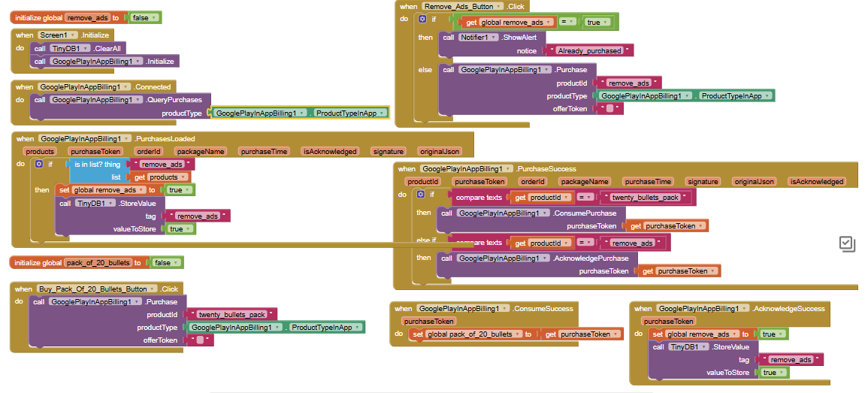Click empty offerToken text in Remove_Ads purchase

pyautogui.click(x=609, y=109)
